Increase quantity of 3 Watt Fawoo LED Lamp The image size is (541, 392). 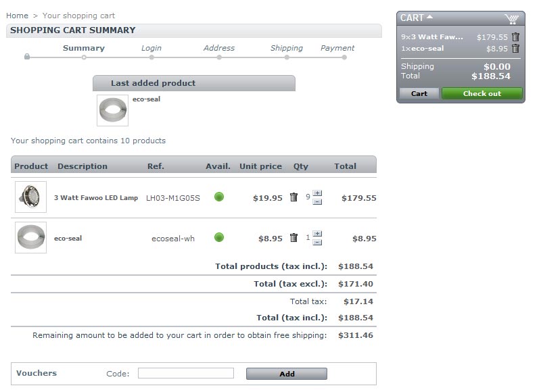coord(317,193)
